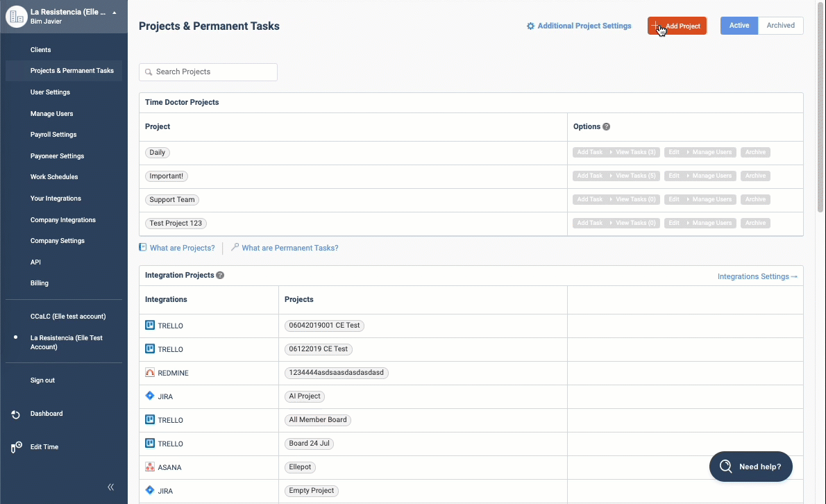Screen dimensions: 826x504
Task: Click the Integration Projects help icon
Action: click(x=220, y=275)
